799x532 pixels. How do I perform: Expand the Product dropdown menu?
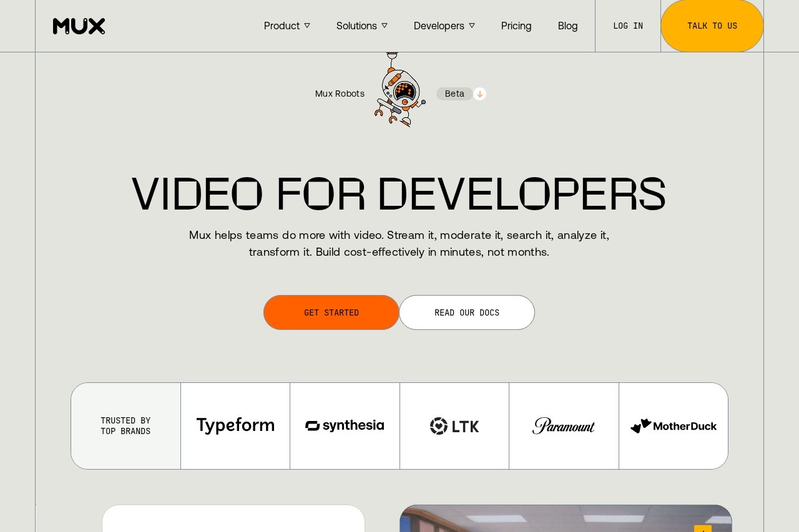point(287,26)
